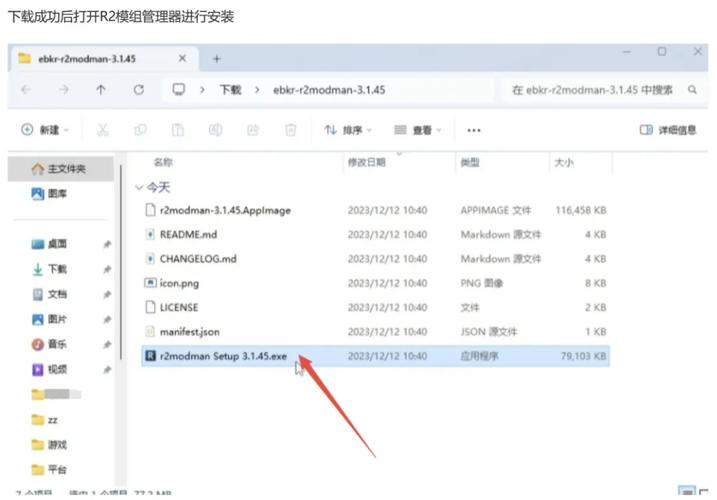Open the 查看 view dropdown
717x500 pixels.
click(x=417, y=130)
